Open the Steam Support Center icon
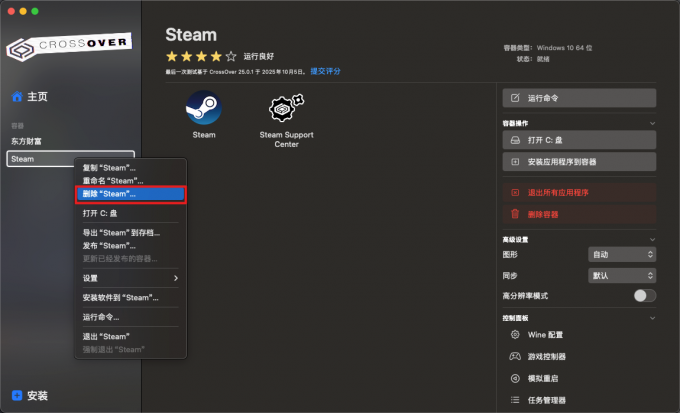 [286, 108]
